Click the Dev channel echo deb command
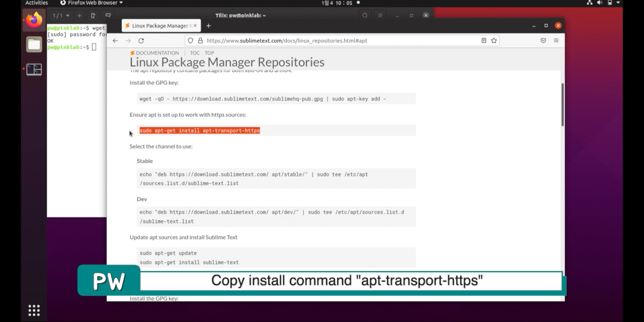644x322 pixels. pyautogui.click(x=276, y=216)
